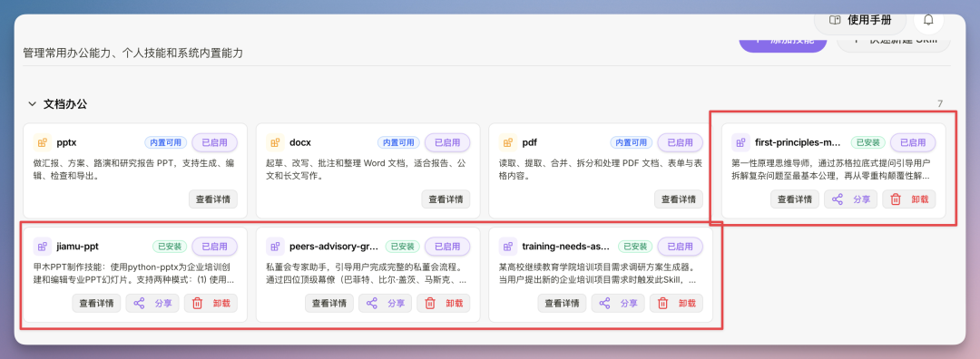Click the subtitle 管理常用办公能力、个人技能和系统内置能力

coord(133,53)
